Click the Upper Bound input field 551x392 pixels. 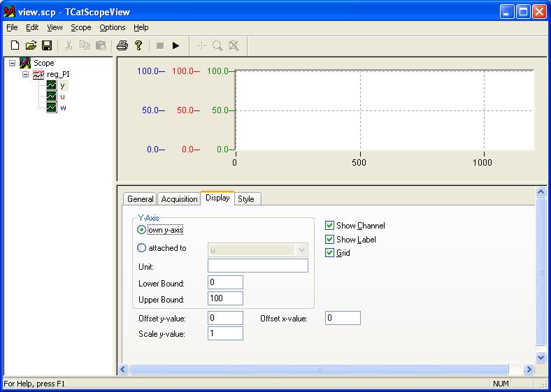(x=225, y=298)
